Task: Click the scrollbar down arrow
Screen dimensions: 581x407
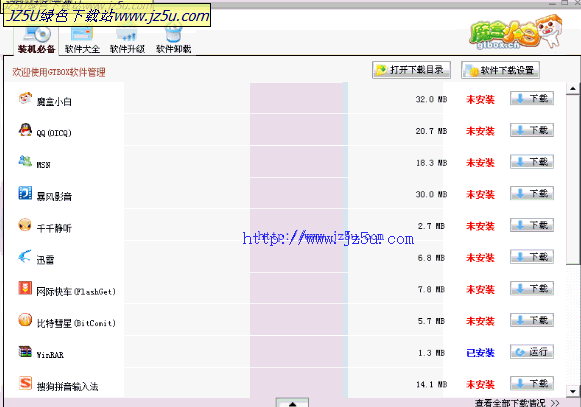Action: tap(573, 391)
